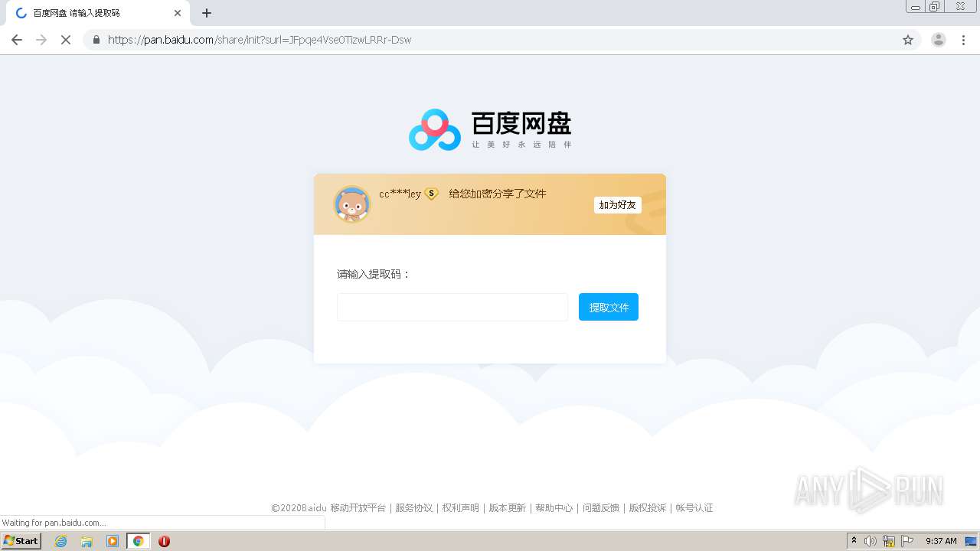Click the 给您加密分享了文件 text

click(498, 194)
